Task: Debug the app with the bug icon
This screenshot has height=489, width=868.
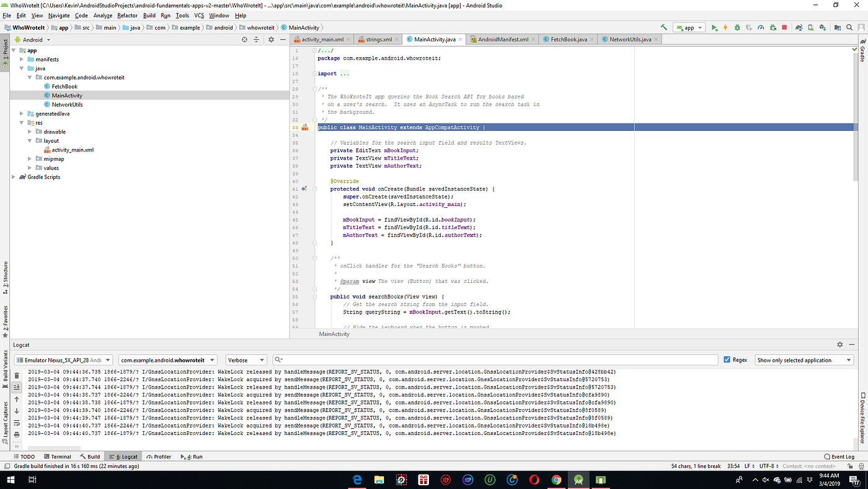Action: tap(738, 27)
